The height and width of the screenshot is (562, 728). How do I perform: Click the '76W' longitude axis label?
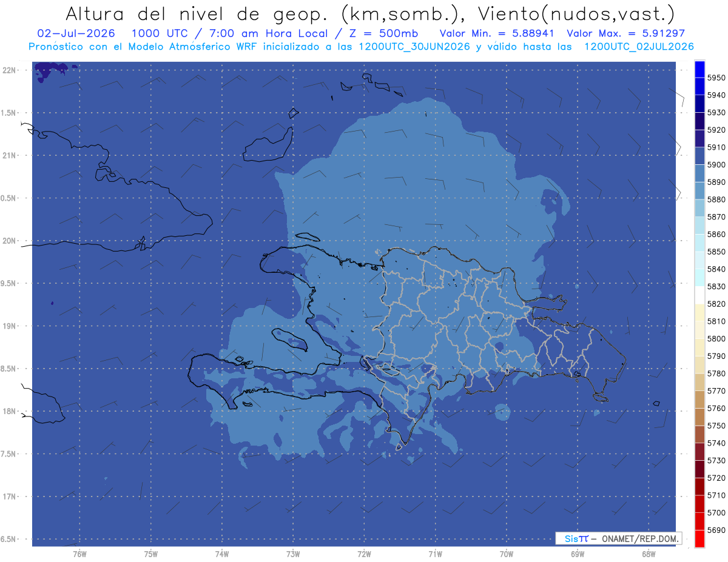point(79,554)
